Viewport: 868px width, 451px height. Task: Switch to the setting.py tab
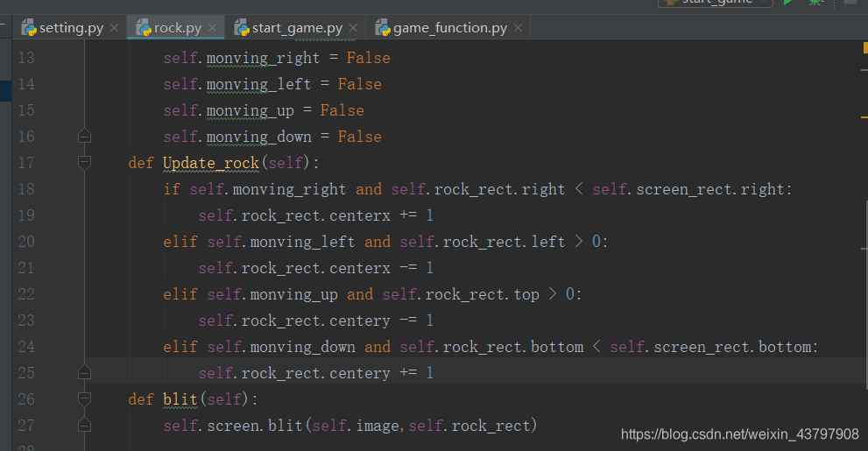70,28
